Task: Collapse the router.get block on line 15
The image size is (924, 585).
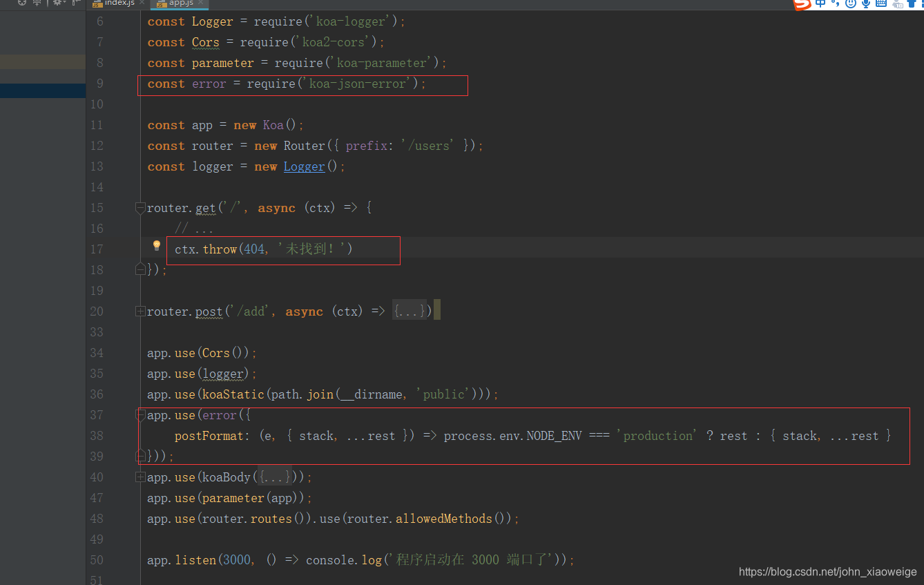Action: tap(141, 207)
